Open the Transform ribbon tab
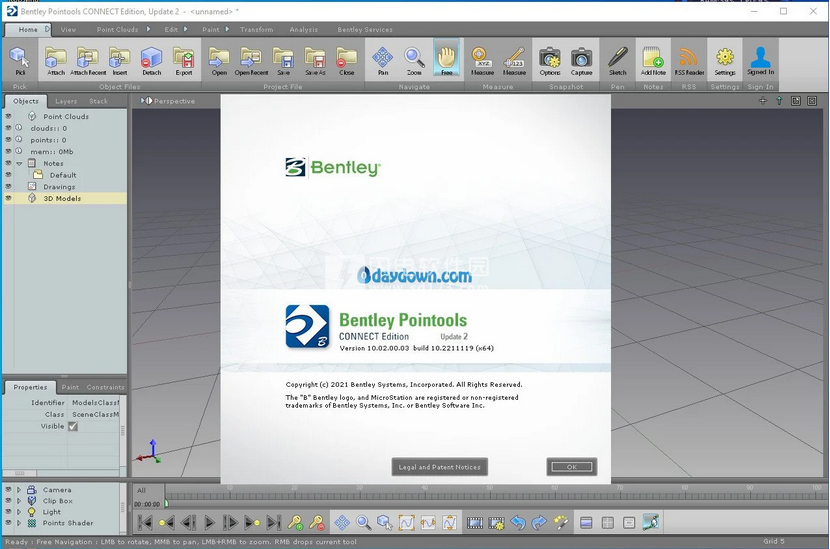The height and width of the screenshot is (549, 830). click(257, 30)
